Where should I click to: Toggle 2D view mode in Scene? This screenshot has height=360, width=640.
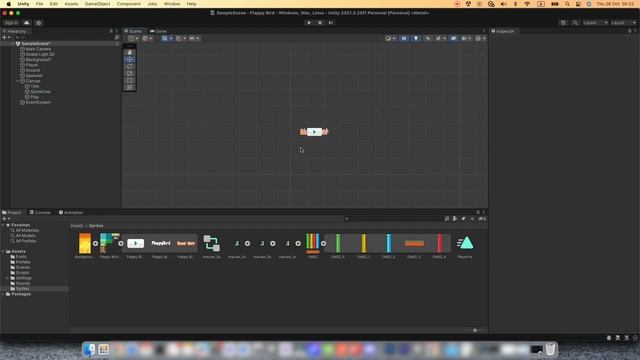[x=404, y=38]
